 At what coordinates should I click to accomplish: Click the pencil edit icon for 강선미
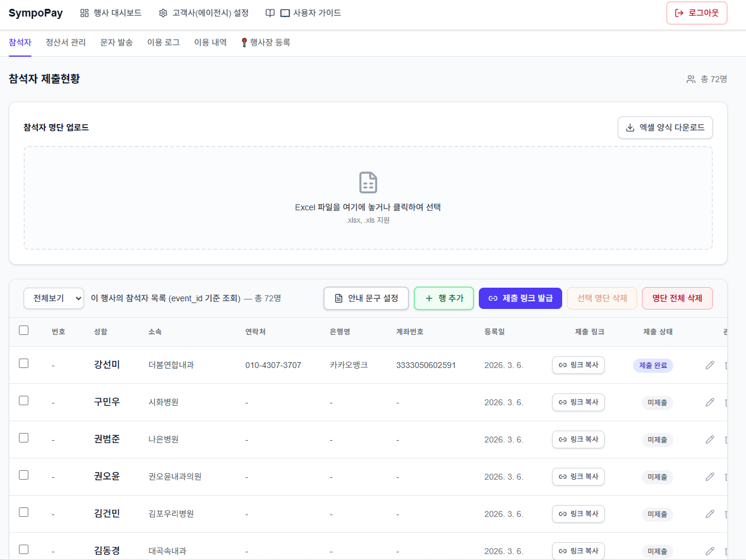710,365
